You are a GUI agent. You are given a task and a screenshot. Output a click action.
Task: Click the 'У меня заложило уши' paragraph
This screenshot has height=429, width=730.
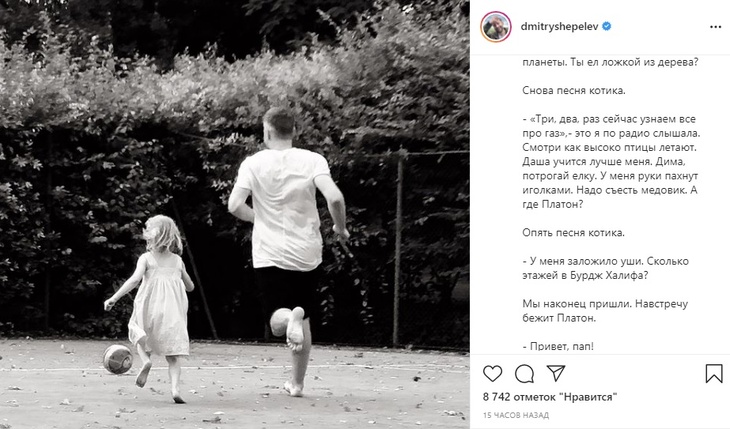(605, 268)
